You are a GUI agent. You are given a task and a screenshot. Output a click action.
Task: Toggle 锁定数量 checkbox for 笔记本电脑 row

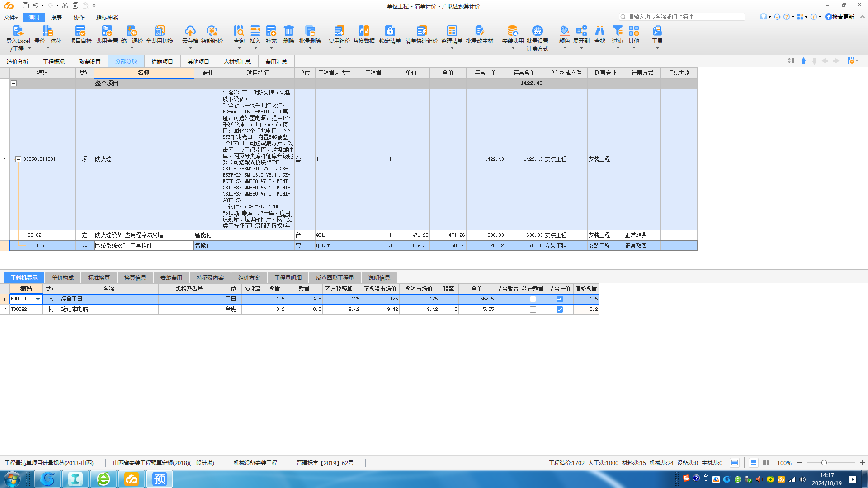click(x=533, y=310)
